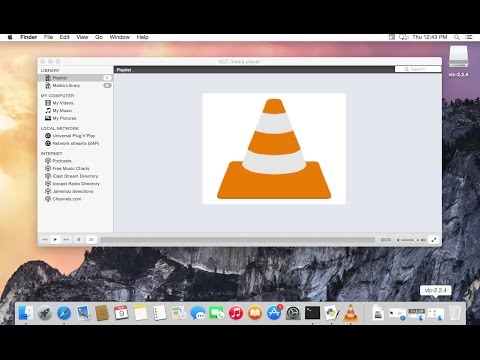480x360 pixels.
Task: Toggle the playlist view button
Action: tap(91, 239)
